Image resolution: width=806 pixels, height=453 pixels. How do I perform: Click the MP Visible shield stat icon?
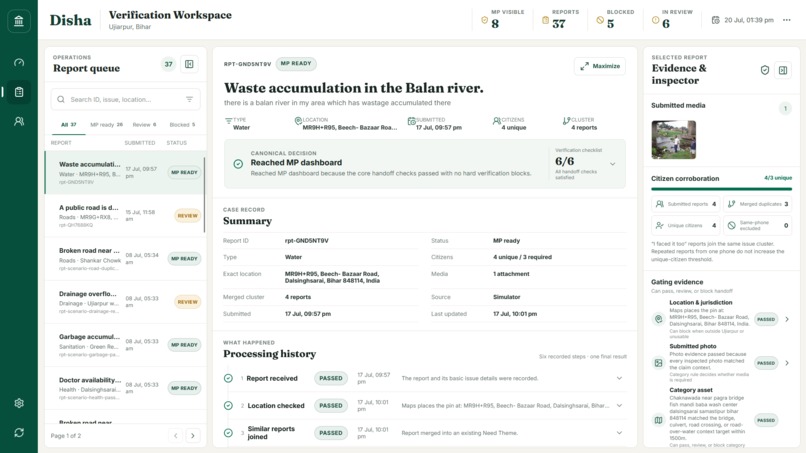coord(484,20)
